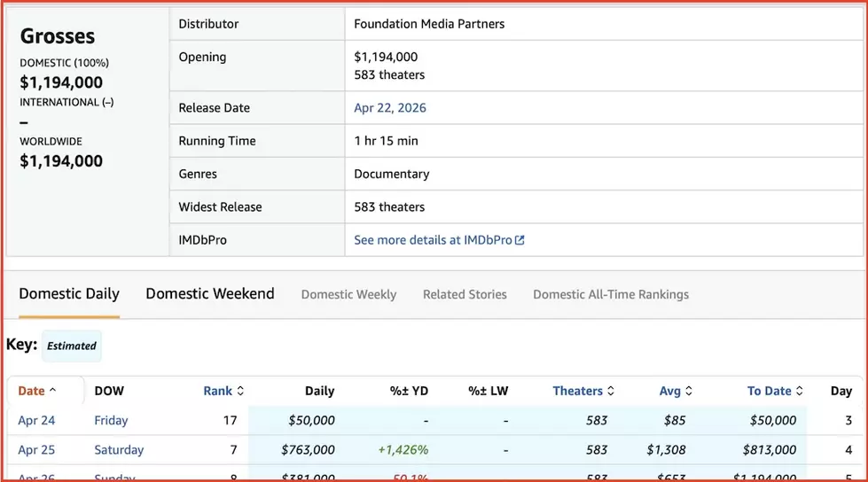Sort the table by Date column
This screenshot has height=482, width=868.
[31, 391]
